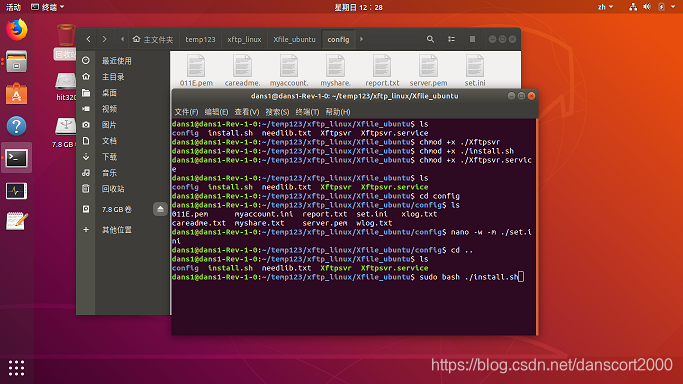
Task: Open the terminal 搜索(S) menu
Action: coord(277,112)
